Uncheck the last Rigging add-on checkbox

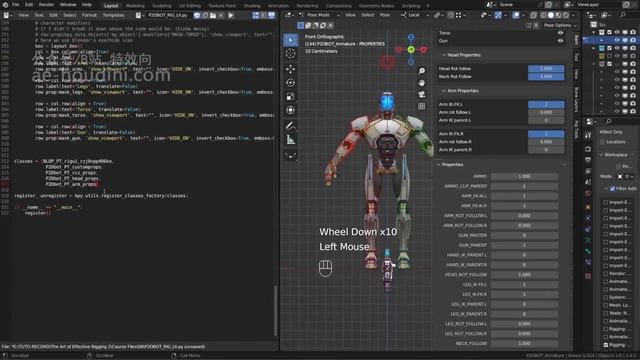pyautogui.click(x=606, y=345)
